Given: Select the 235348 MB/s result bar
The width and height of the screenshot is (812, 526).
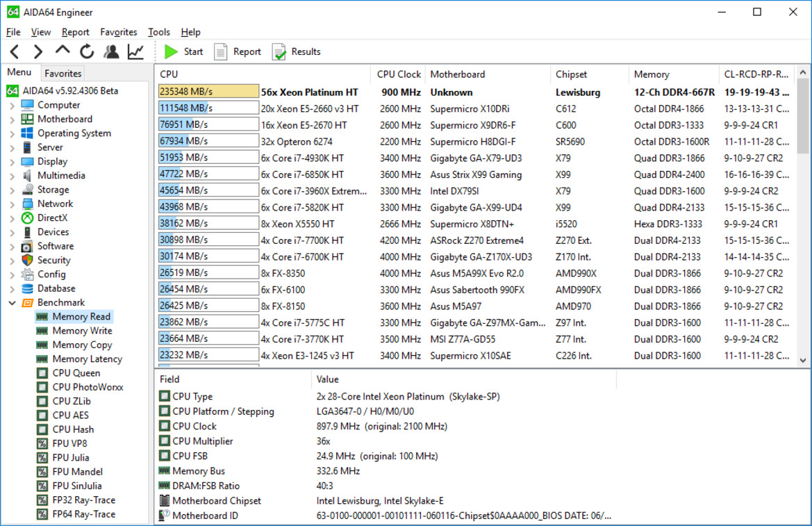Looking at the screenshot, I should (x=208, y=92).
